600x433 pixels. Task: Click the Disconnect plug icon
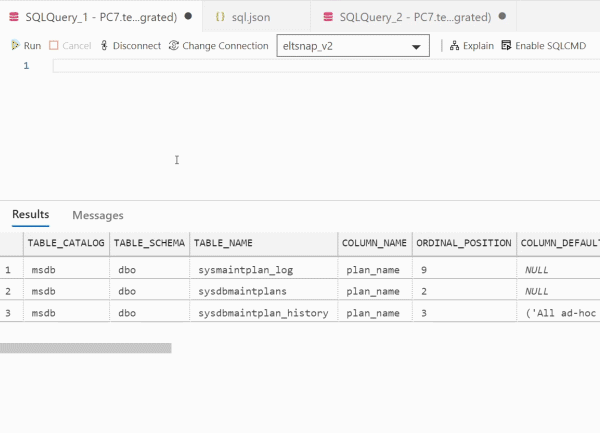point(104,46)
